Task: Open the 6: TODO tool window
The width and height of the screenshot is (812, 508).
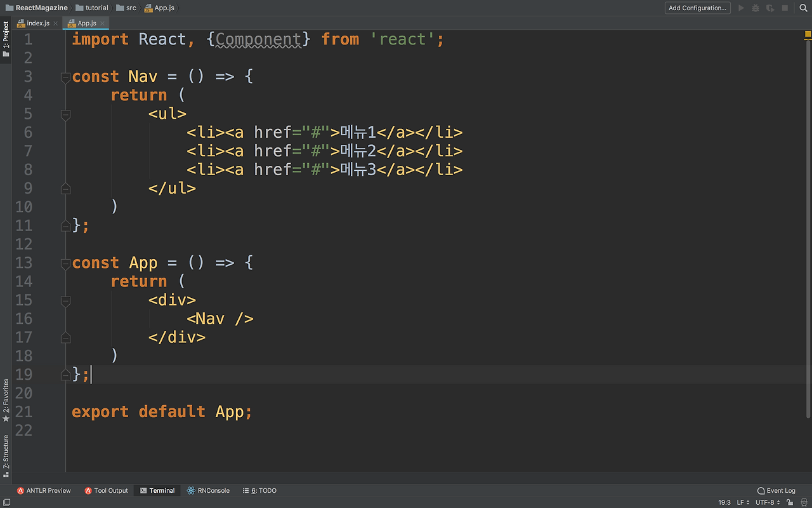Action: click(259, 490)
